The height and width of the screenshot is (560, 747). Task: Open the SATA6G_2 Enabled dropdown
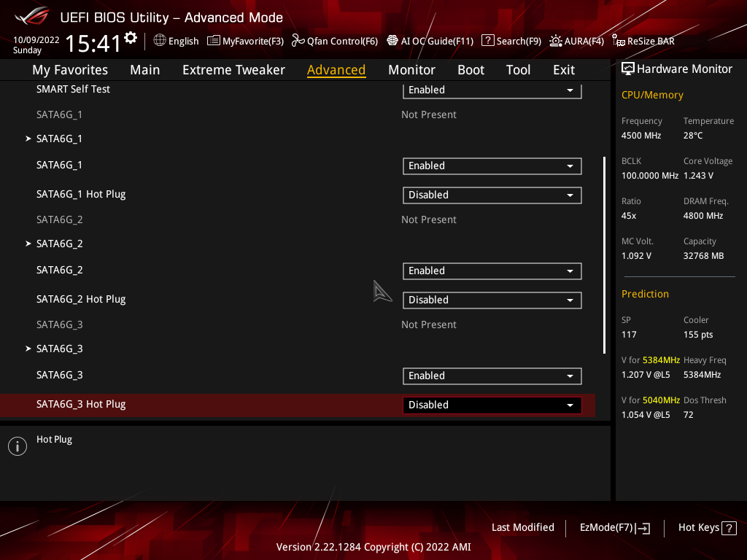[492, 271]
